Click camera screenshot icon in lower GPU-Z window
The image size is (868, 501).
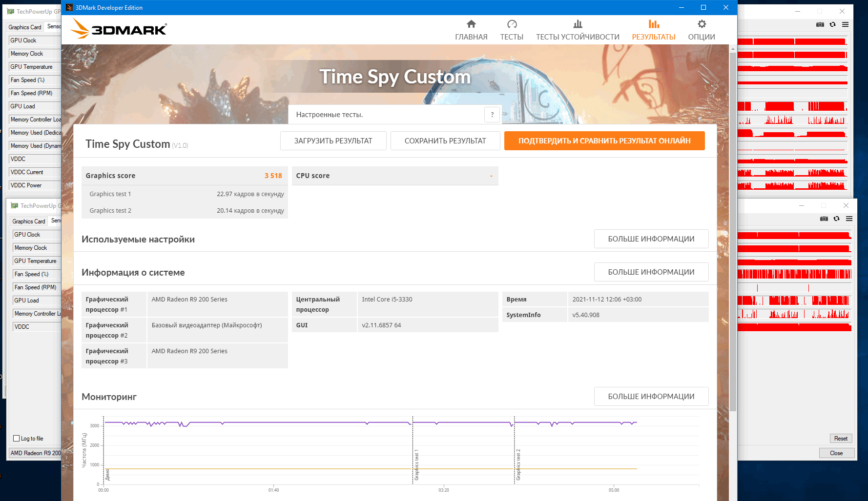(824, 219)
